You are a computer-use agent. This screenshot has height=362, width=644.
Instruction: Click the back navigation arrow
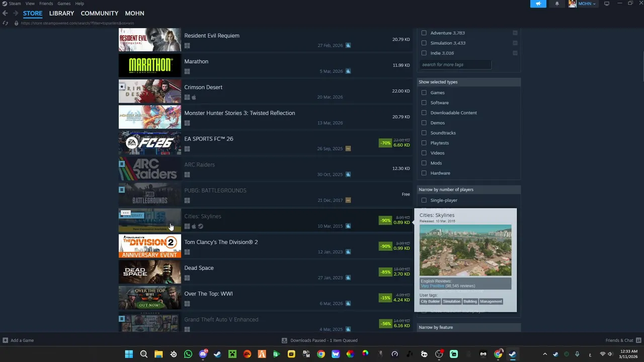point(5,13)
